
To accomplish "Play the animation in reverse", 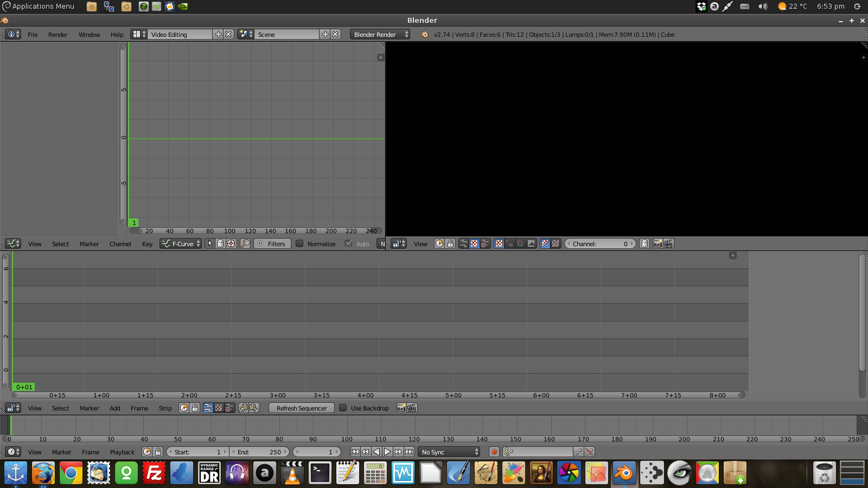I will 376,452.
